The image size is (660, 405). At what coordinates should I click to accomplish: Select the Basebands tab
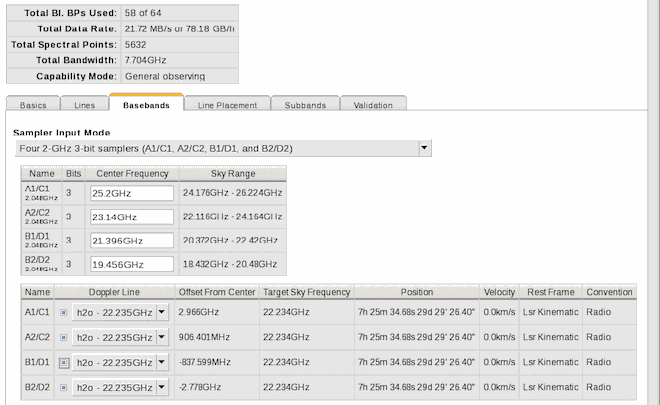(x=147, y=105)
